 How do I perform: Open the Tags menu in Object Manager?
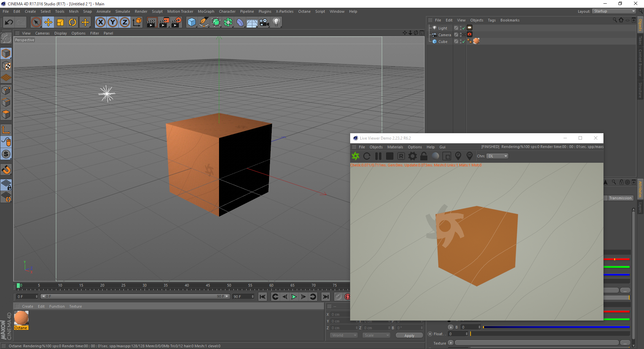[x=492, y=20]
